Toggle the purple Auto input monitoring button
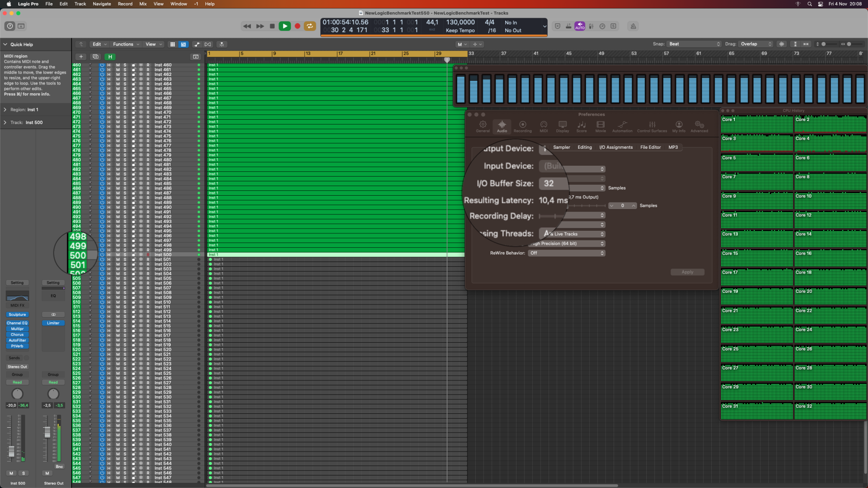 point(580,26)
